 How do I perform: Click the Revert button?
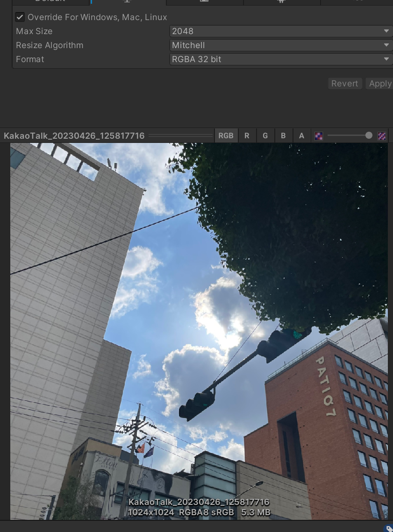(x=345, y=84)
